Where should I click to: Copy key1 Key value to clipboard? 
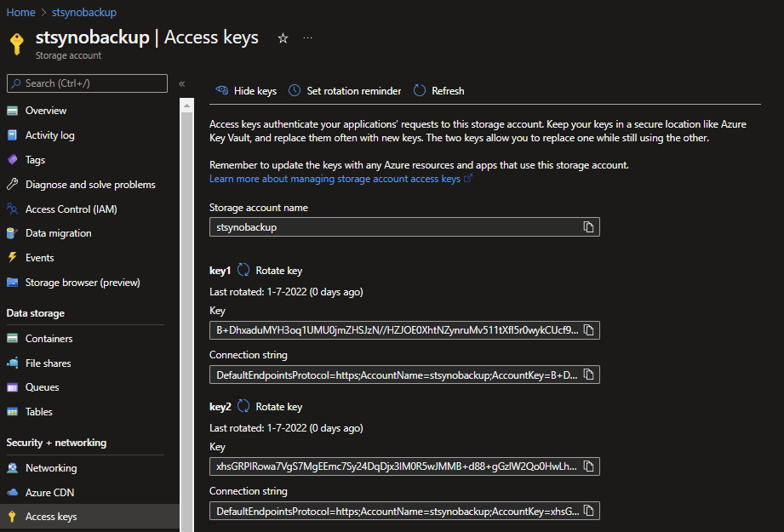pos(588,329)
